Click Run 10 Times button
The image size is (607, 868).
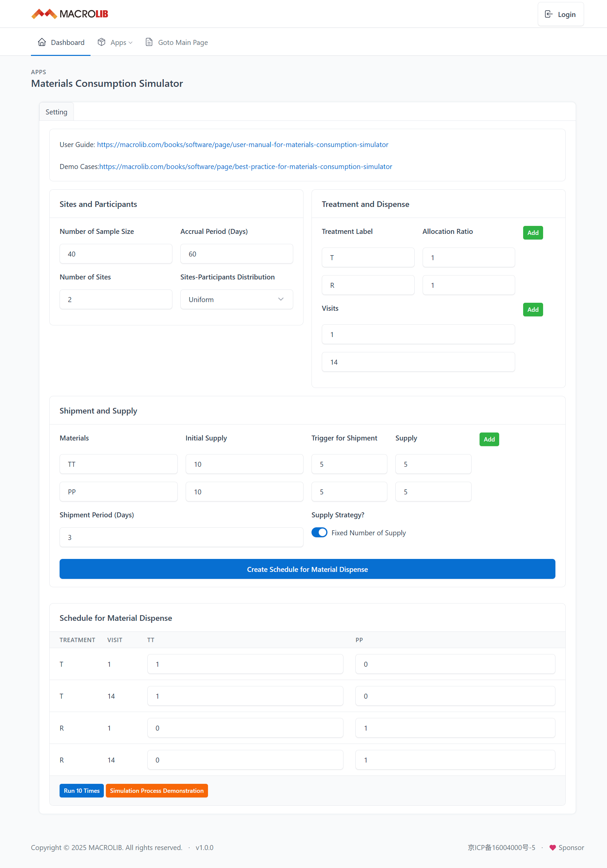pyautogui.click(x=82, y=790)
